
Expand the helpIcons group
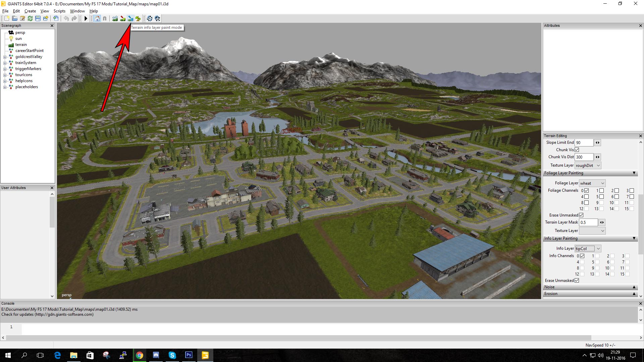tap(5, 81)
